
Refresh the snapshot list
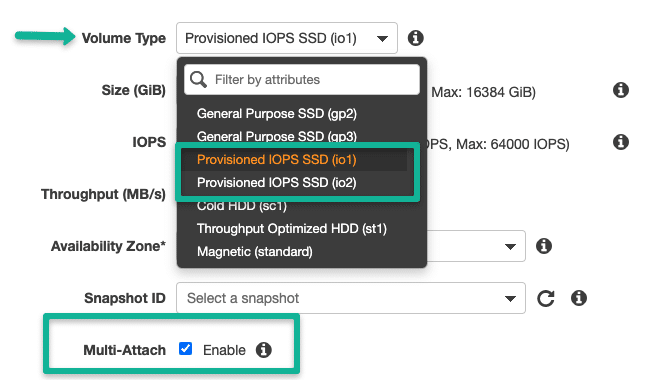click(545, 298)
